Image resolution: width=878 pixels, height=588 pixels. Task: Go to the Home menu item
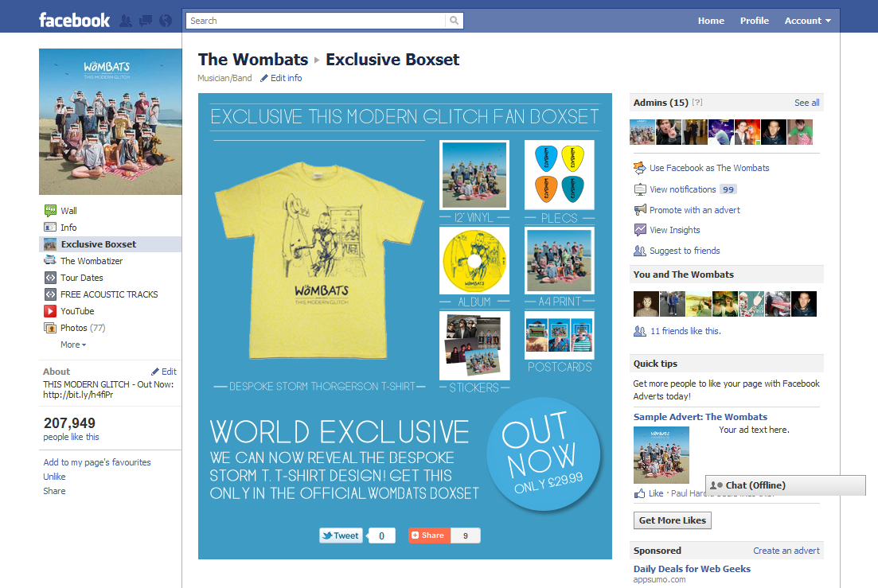tap(711, 21)
